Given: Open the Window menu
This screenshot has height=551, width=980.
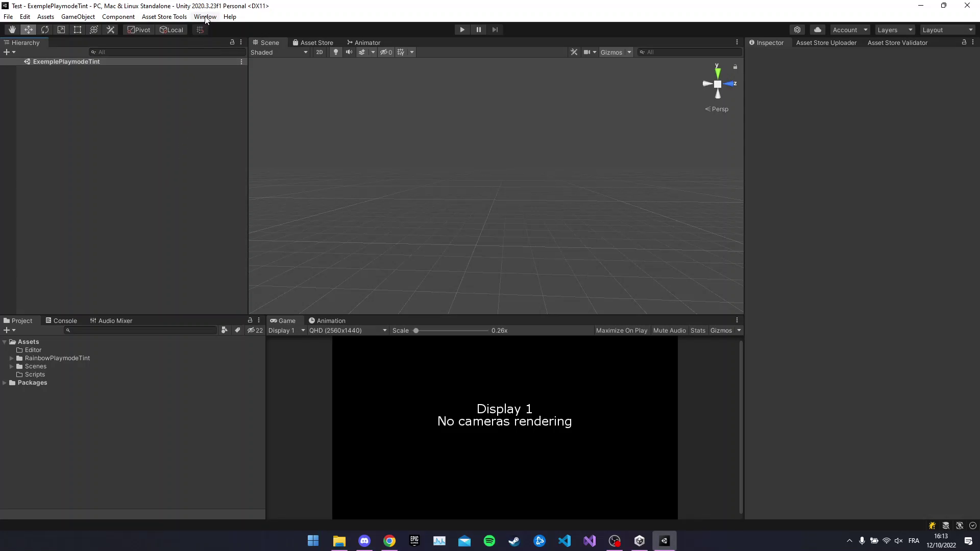Looking at the screenshot, I should (205, 17).
